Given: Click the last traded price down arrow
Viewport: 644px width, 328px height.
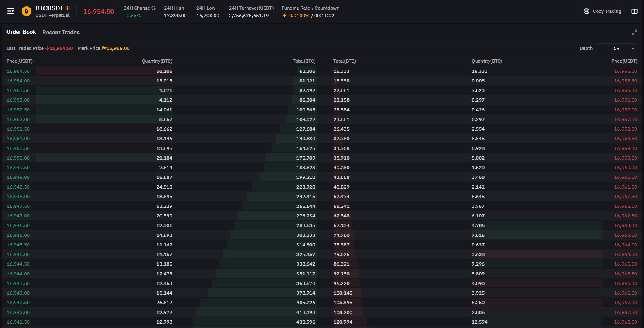Looking at the screenshot, I should [x=47, y=48].
